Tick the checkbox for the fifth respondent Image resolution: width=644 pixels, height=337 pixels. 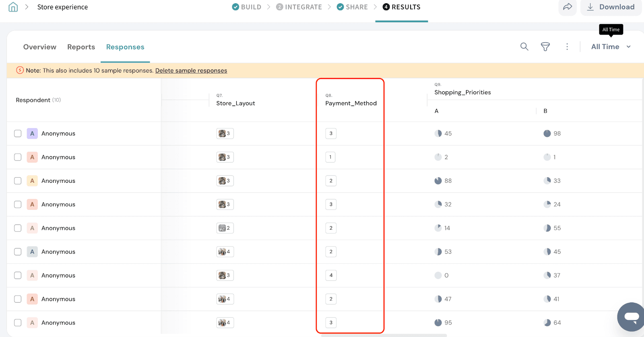click(18, 228)
